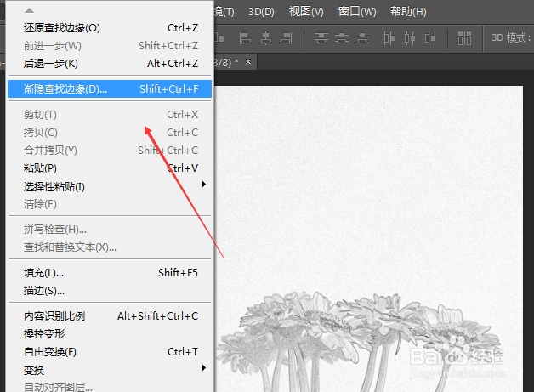Choose 还原查找边缘(O) from the menu

110,28
